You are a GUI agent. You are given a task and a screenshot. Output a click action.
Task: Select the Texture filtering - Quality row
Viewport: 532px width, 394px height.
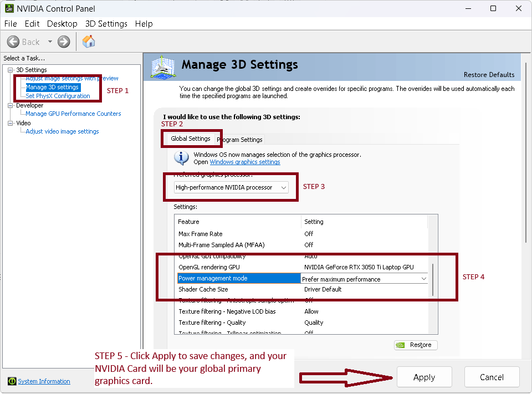[x=303, y=323]
